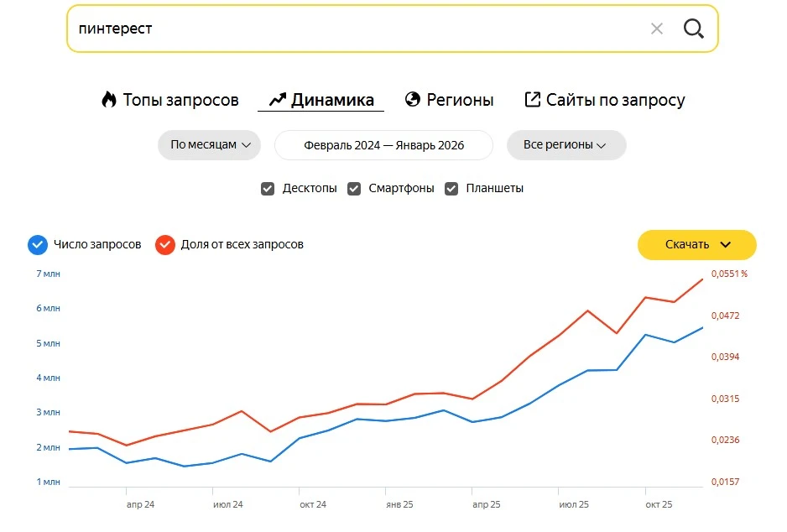Viewport: 787px width, 532px height.
Task: Click the апр 25 axis label
Action: click(487, 504)
